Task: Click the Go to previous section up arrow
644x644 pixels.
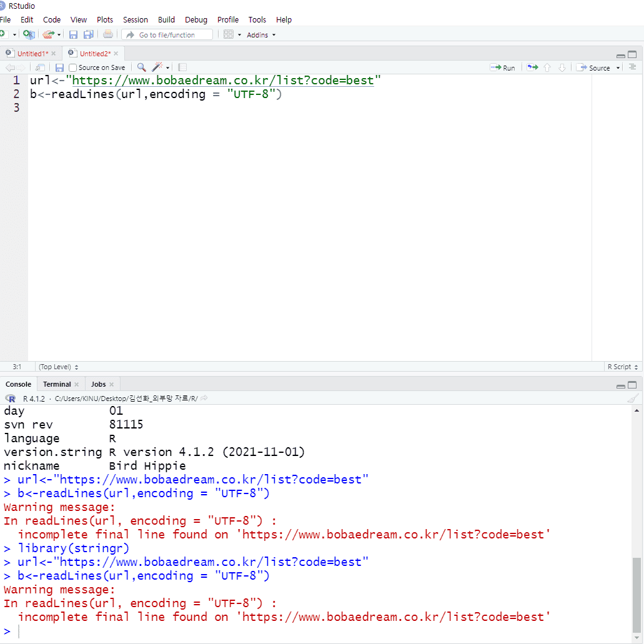Action: pos(547,67)
